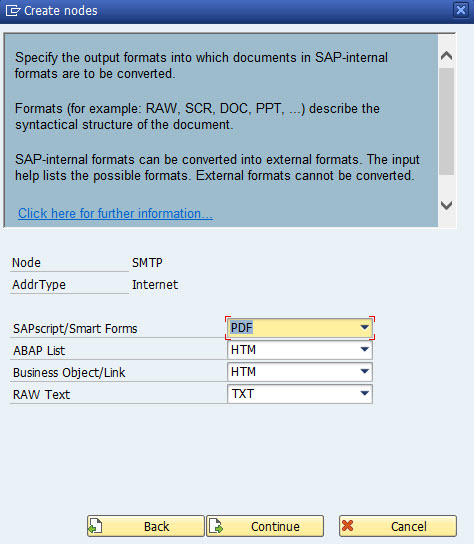This screenshot has height=544, width=474.
Task: Click the TXT value in RAW Text field
Action: click(243, 394)
